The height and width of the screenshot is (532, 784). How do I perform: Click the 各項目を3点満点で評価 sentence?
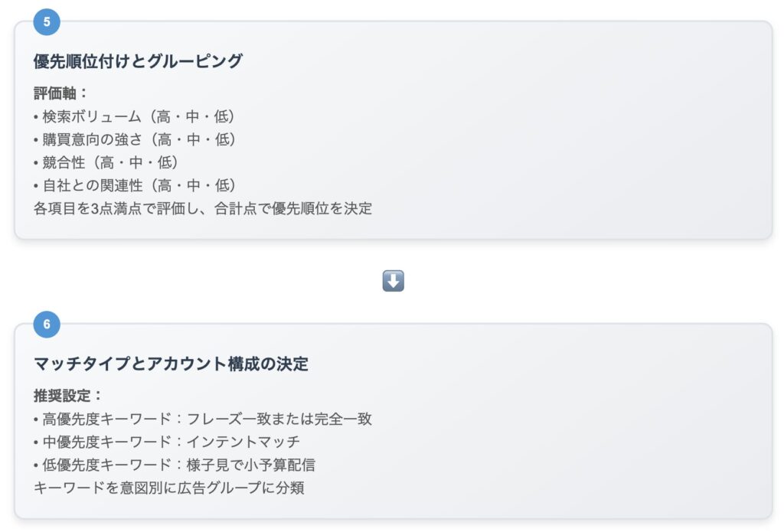[x=202, y=208]
